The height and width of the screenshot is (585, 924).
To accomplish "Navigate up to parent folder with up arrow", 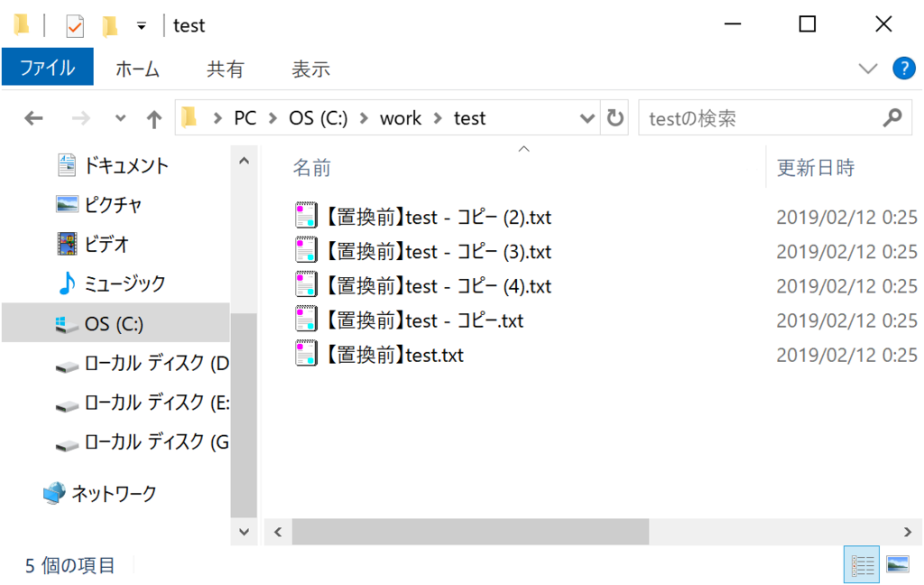I will [153, 117].
